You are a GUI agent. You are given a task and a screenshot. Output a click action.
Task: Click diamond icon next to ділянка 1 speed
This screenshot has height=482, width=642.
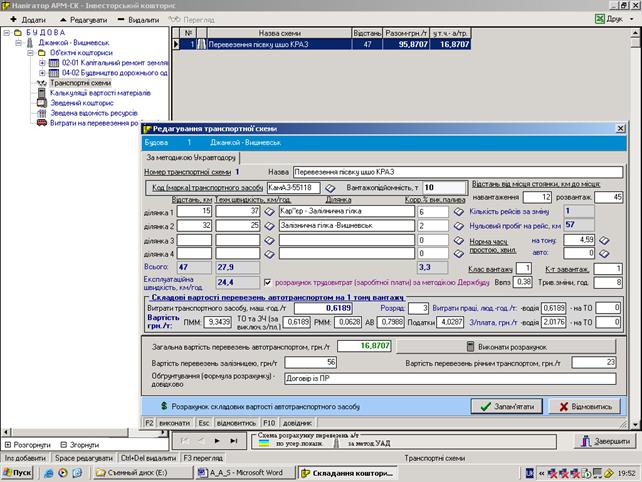pos(271,213)
